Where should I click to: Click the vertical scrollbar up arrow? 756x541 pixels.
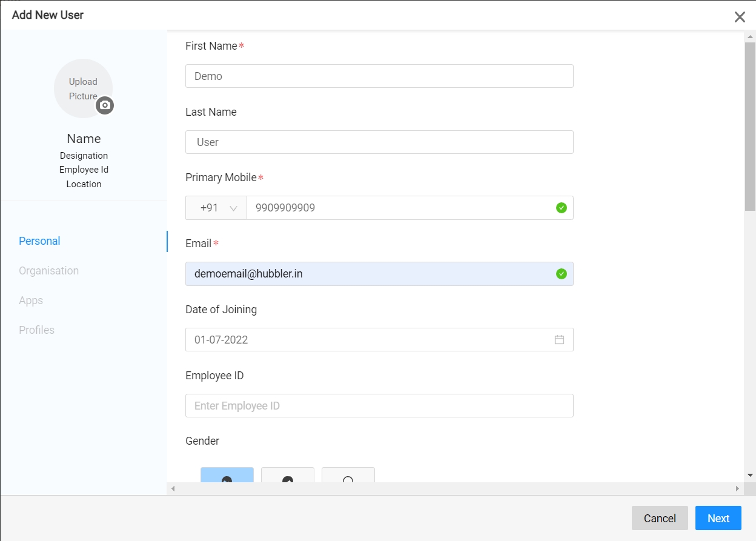click(x=750, y=37)
